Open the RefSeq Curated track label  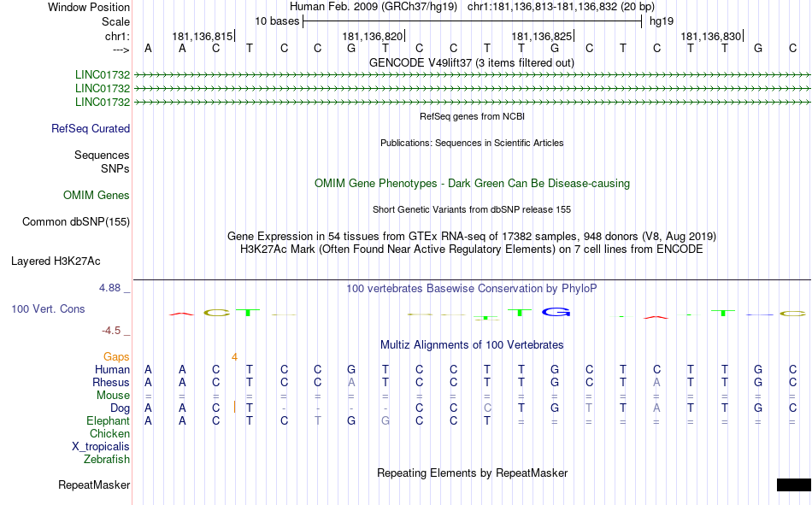[91, 128]
